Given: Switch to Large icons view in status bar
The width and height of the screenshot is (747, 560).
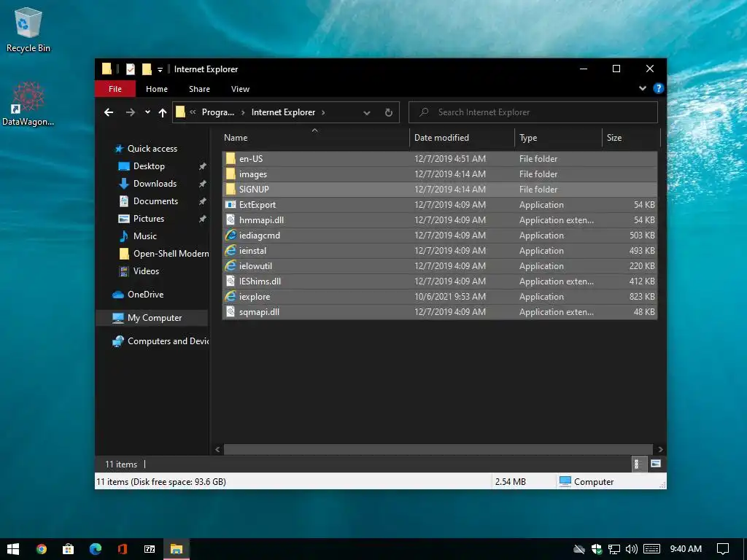Looking at the screenshot, I should pyautogui.click(x=656, y=464).
